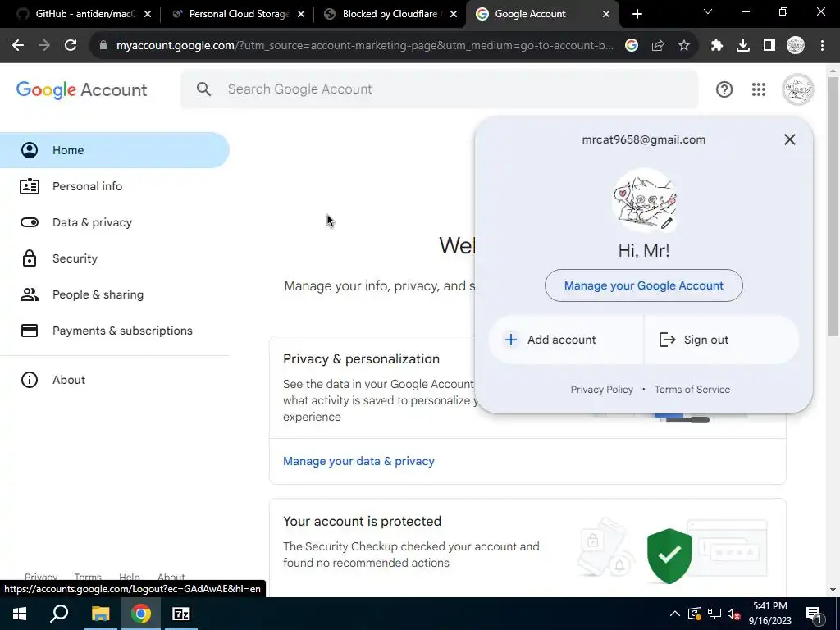840x630 pixels.
Task: Click the Your account is protected heading
Action: pos(362,521)
